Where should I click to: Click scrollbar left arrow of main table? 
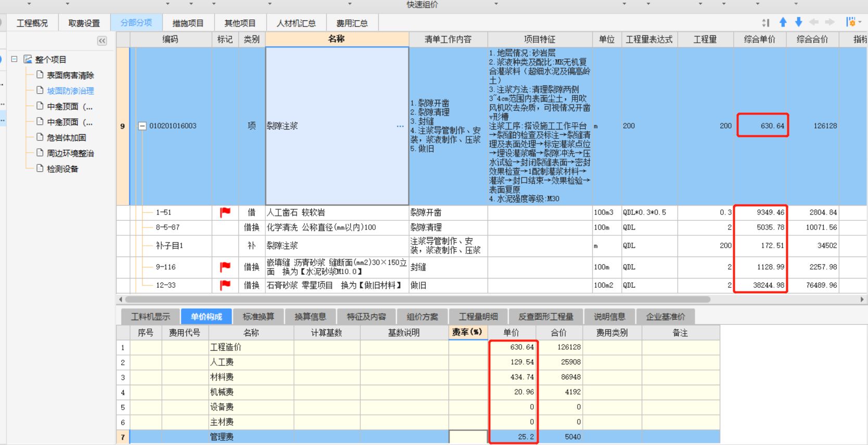point(121,299)
